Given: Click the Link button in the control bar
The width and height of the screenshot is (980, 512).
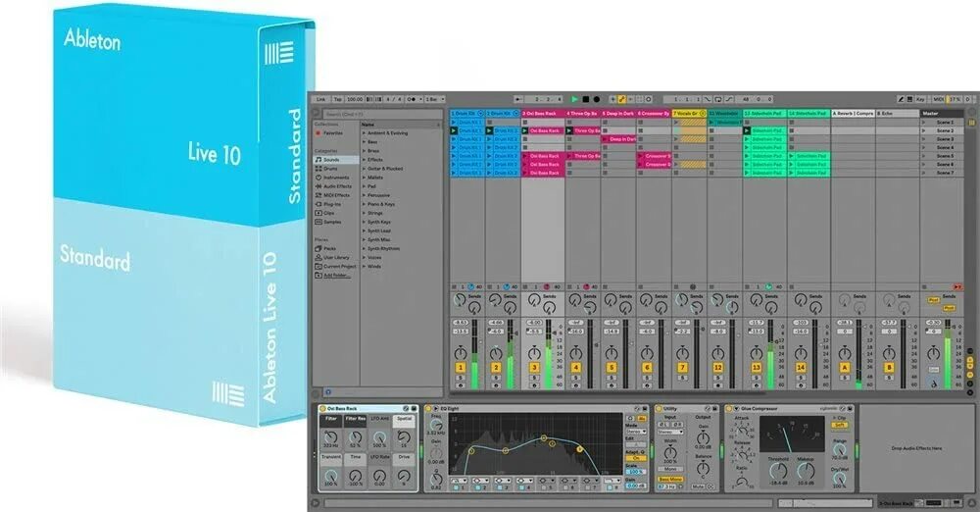Looking at the screenshot, I should (320, 99).
